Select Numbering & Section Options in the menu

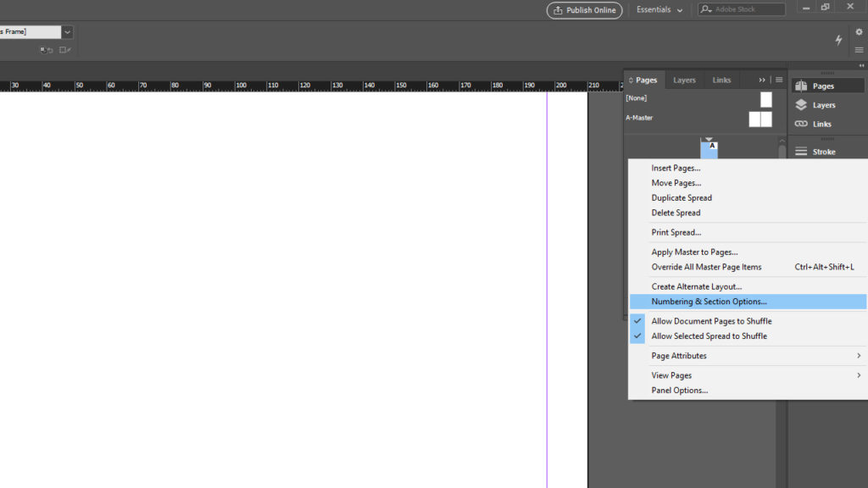tap(709, 301)
